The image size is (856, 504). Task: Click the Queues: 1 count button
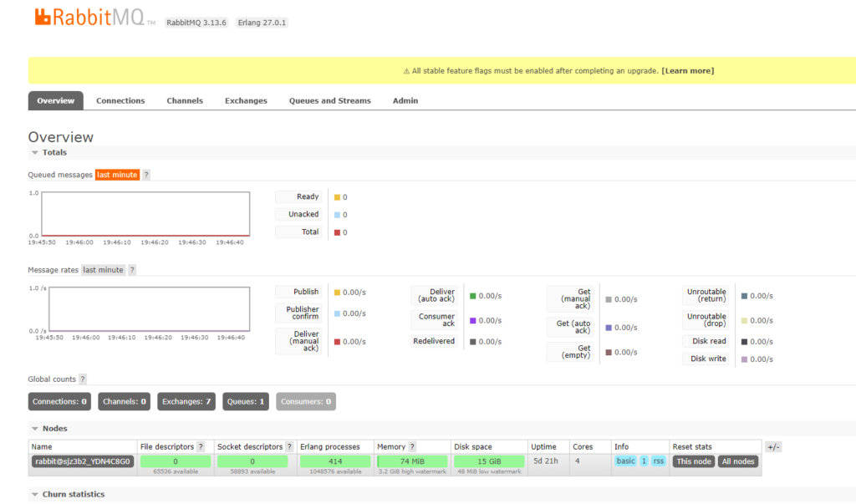tap(246, 401)
